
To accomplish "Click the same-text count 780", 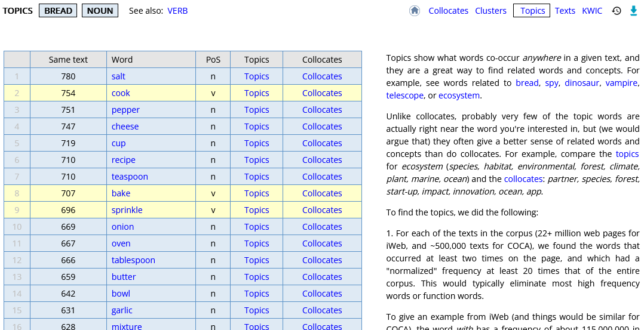I will [68, 76].
